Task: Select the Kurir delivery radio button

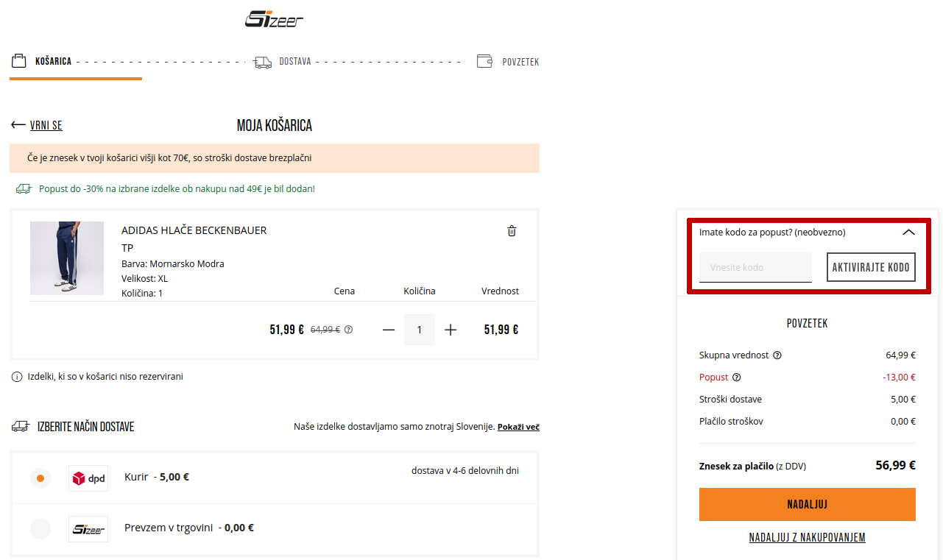Action: point(40,478)
